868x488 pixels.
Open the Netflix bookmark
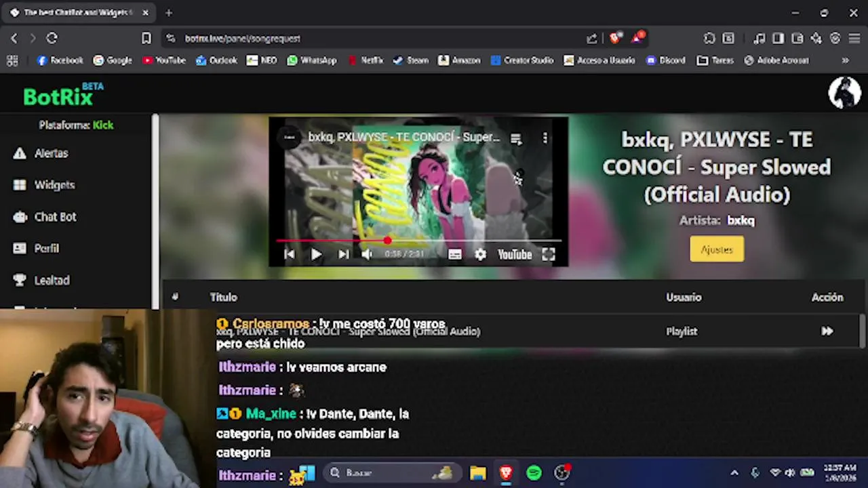[x=366, y=60]
